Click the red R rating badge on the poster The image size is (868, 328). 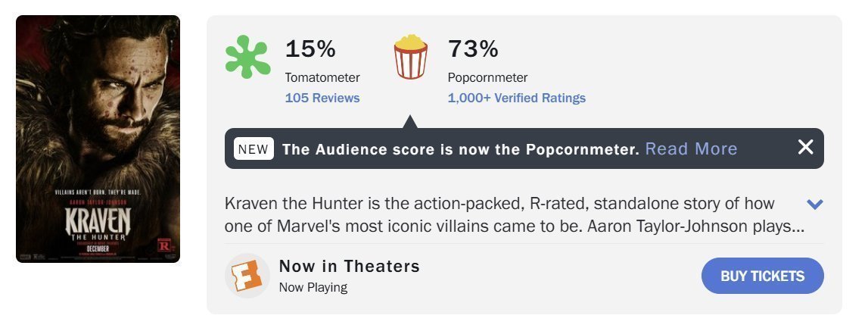click(x=164, y=245)
